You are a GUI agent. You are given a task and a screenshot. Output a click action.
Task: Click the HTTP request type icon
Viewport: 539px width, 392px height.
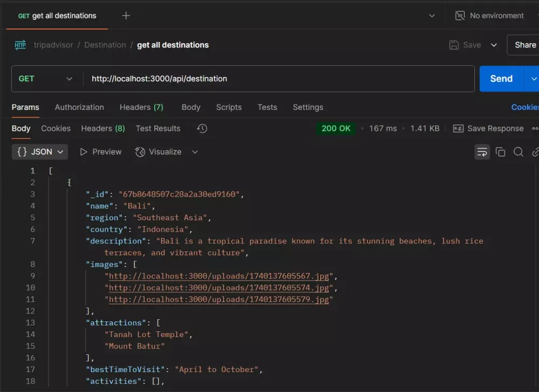pyautogui.click(x=20, y=45)
